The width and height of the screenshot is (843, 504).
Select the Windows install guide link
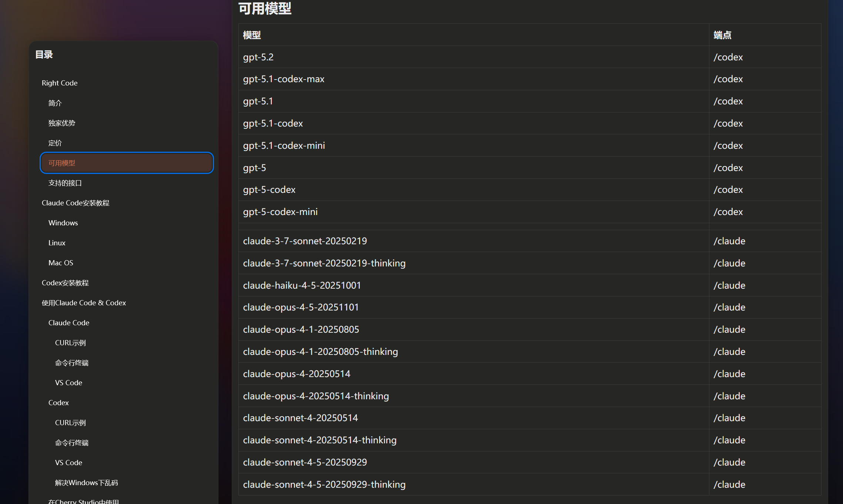point(63,223)
